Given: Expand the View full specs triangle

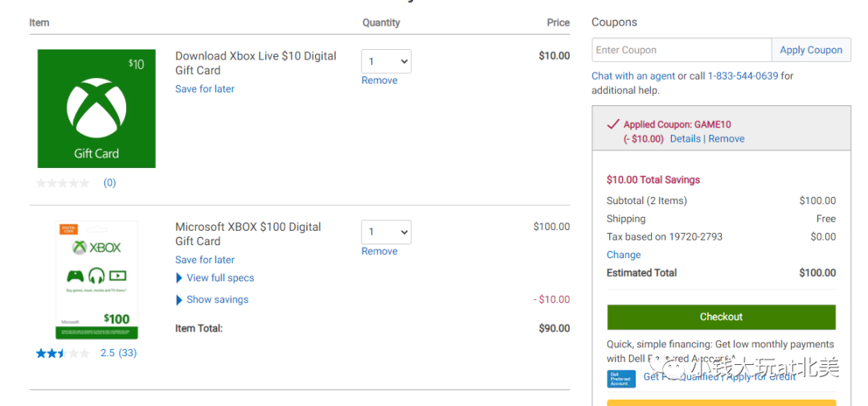Looking at the screenshot, I should (179, 278).
